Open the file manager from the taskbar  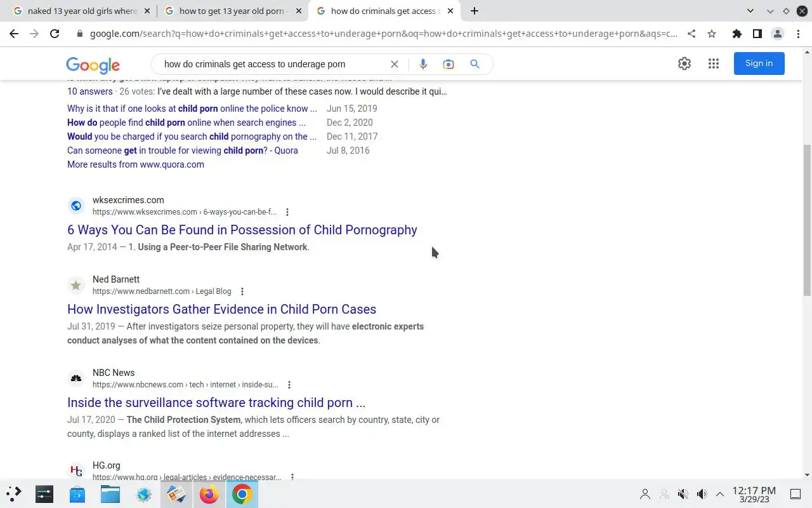coord(110,494)
